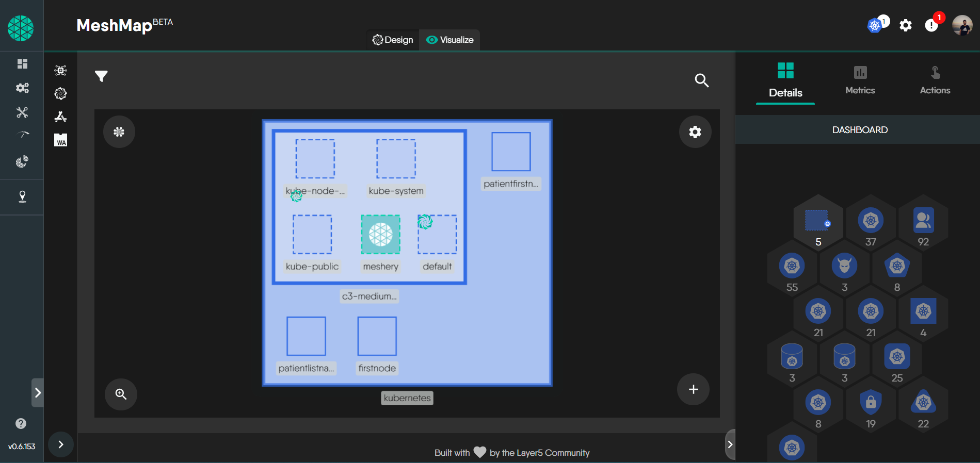The image size is (980, 463).
Task: Click the zoom magnifier button on canvas
Action: [x=121, y=394]
